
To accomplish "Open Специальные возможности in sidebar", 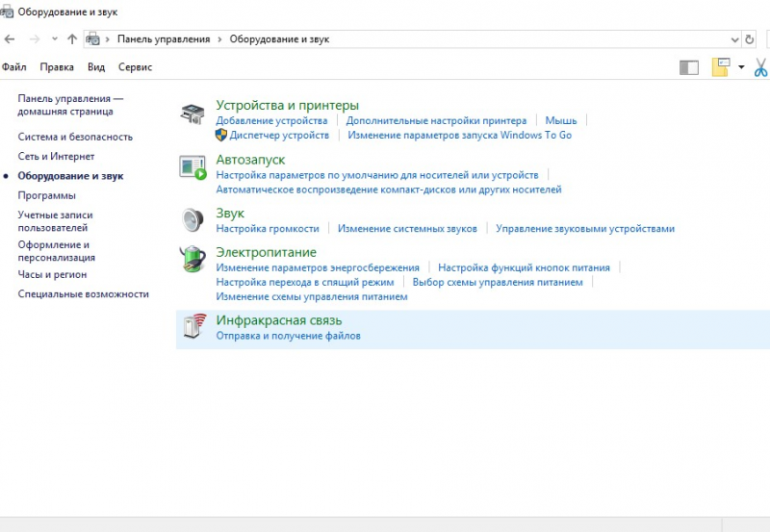I will pyautogui.click(x=83, y=294).
